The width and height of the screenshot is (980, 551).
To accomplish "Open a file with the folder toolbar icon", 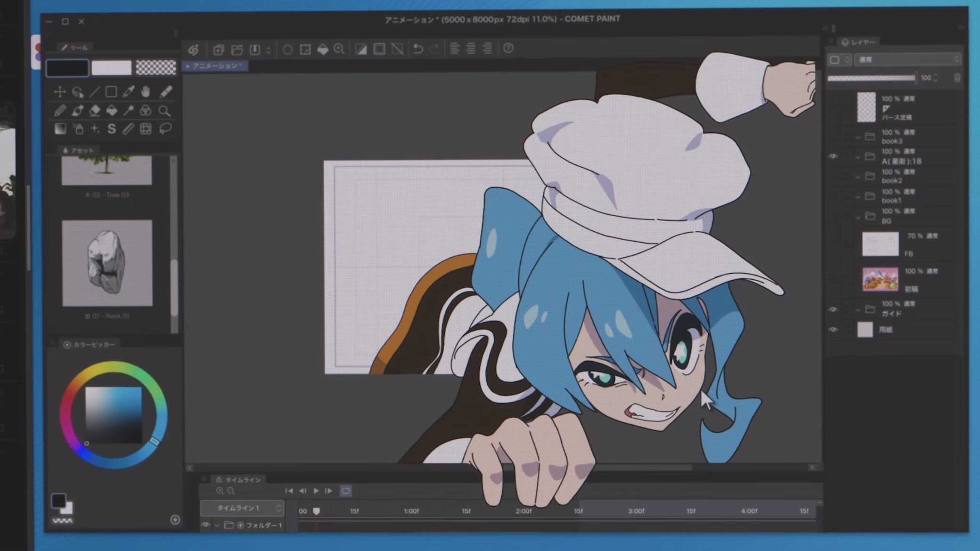I will pos(237,49).
